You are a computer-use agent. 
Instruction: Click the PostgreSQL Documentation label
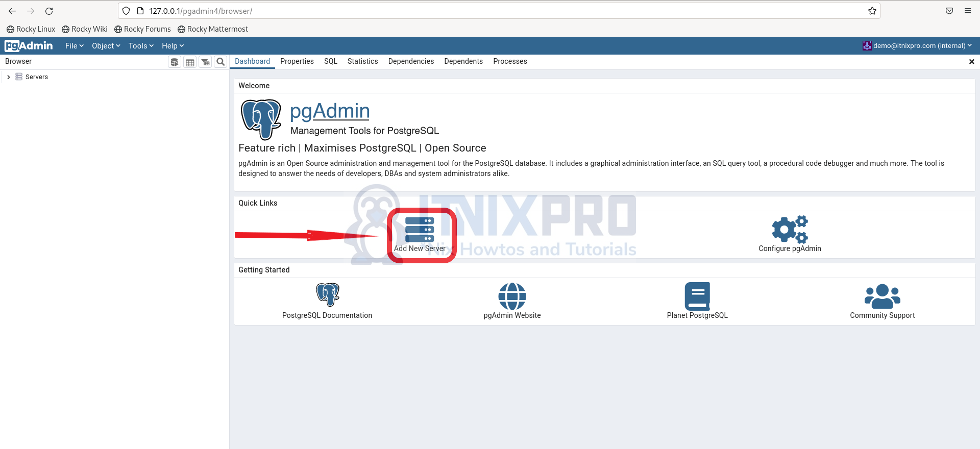[327, 315]
